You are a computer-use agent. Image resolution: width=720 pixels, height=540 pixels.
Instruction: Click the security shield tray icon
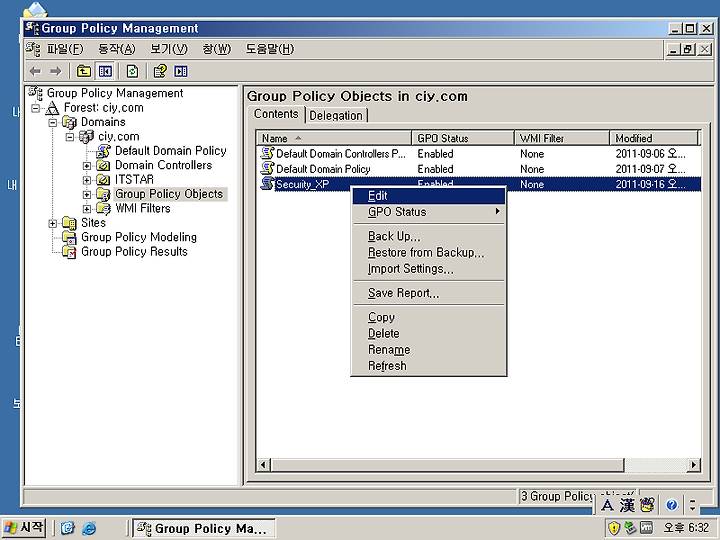pyautogui.click(x=613, y=528)
